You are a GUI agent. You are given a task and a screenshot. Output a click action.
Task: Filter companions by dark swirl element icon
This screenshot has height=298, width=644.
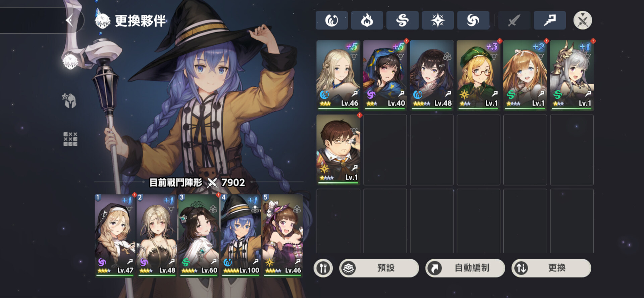point(473,20)
